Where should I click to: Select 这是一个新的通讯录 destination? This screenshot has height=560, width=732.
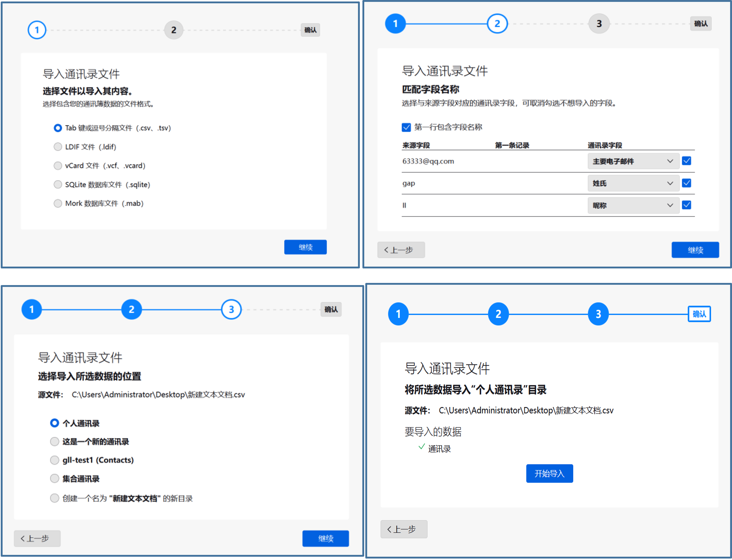click(x=55, y=441)
